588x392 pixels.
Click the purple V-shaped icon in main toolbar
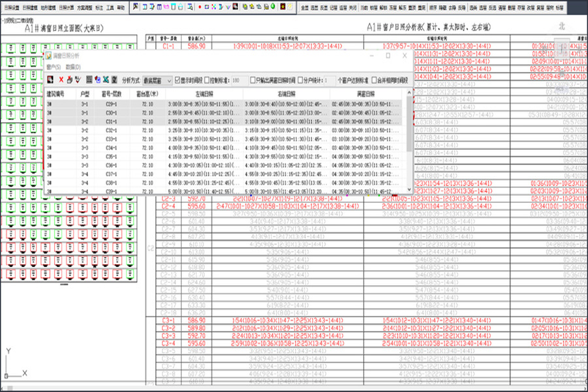pyautogui.click(x=228, y=6)
